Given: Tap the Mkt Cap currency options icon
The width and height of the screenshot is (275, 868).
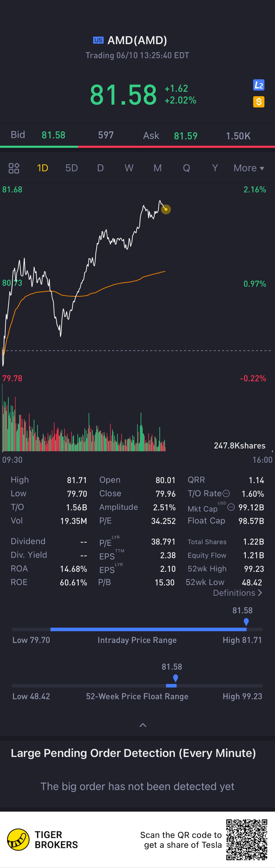Looking at the screenshot, I should [x=231, y=507].
